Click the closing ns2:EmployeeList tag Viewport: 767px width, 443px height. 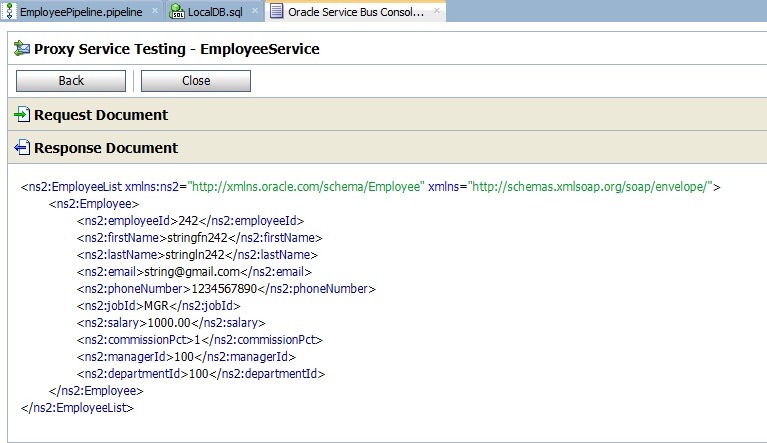pyautogui.click(x=77, y=407)
